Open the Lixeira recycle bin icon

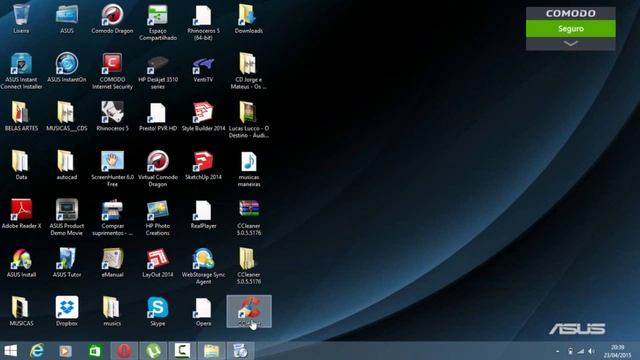click(21, 19)
